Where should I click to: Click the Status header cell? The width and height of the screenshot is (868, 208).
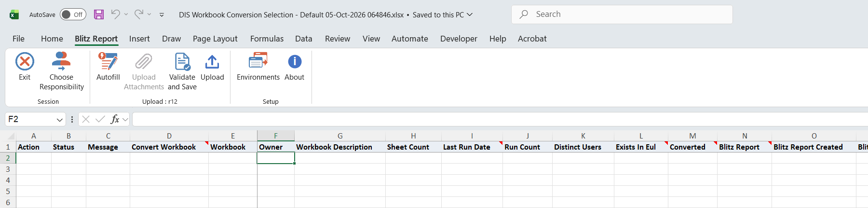click(x=68, y=147)
